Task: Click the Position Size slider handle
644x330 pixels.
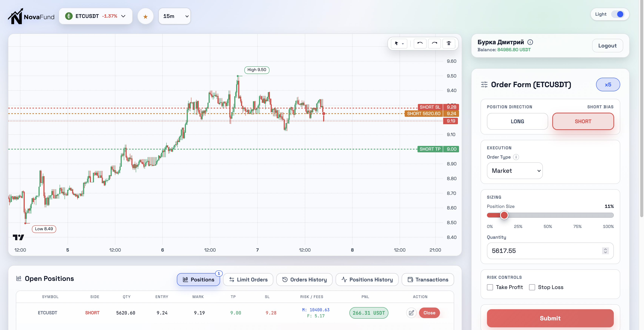Action: (x=504, y=215)
